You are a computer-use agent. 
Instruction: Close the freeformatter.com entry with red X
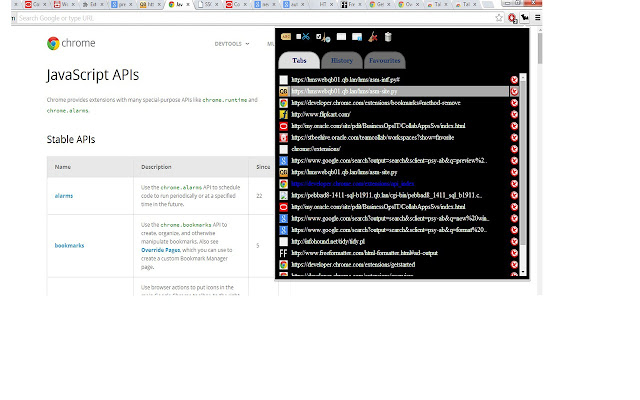(x=514, y=253)
